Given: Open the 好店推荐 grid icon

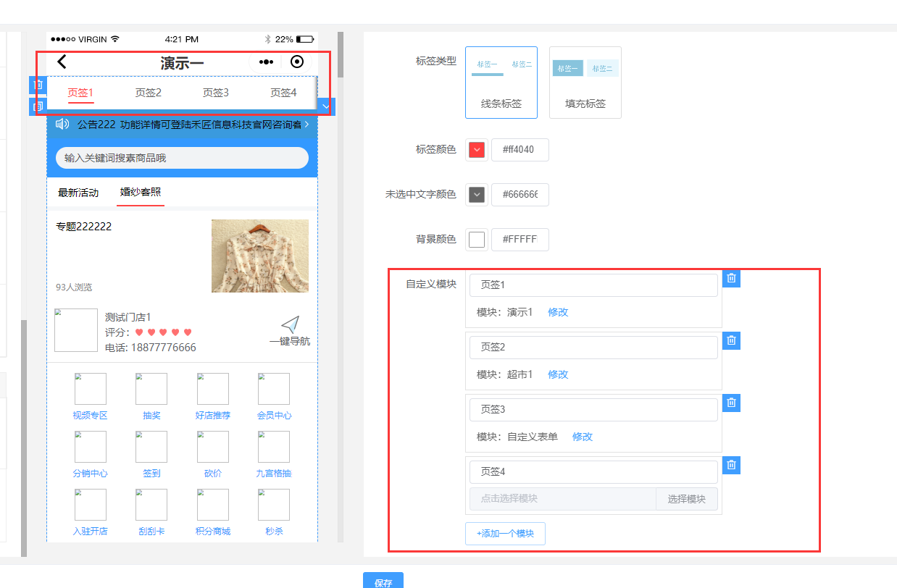Looking at the screenshot, I should pos(213,389).
